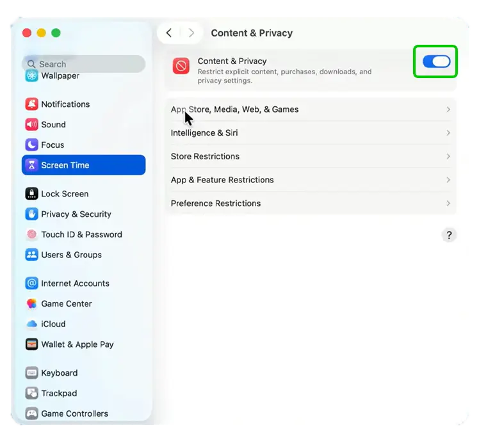Click the Privacy & Security hand icon

click(x=31, y=214)
